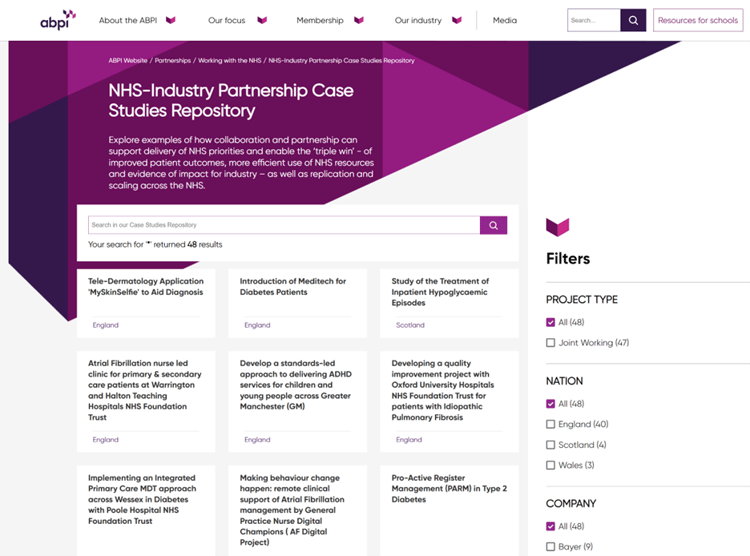Click the Filters heading
Viewport: 750px width, 556px height.
(568, 259)
